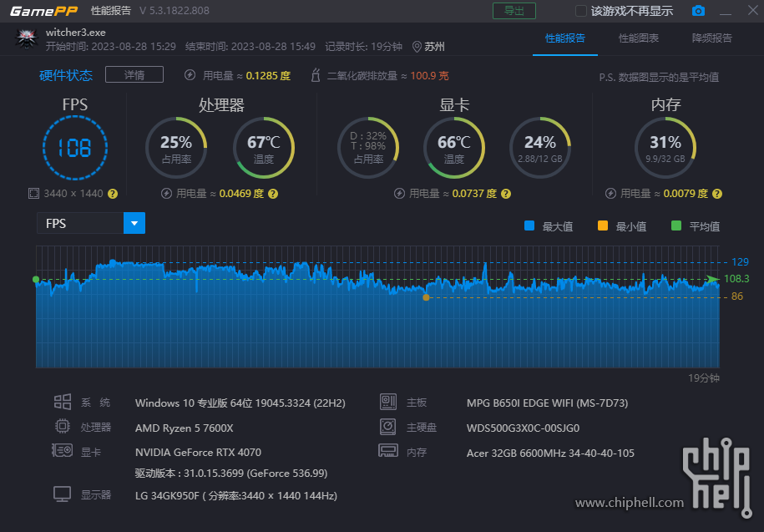Click the MPG B650I EDGE WIFI text
The height and width of the screenshot is (532, 764).
click(547, 403)
